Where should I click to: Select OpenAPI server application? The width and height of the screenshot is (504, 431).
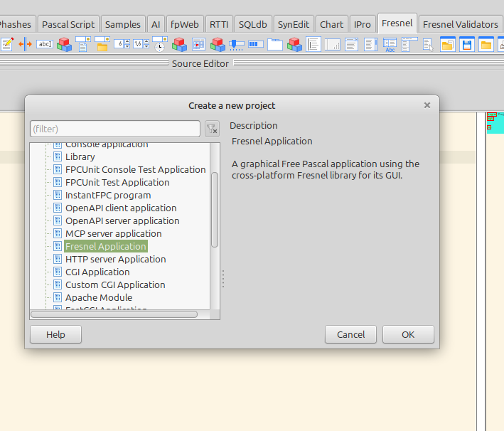click(122, 221)
